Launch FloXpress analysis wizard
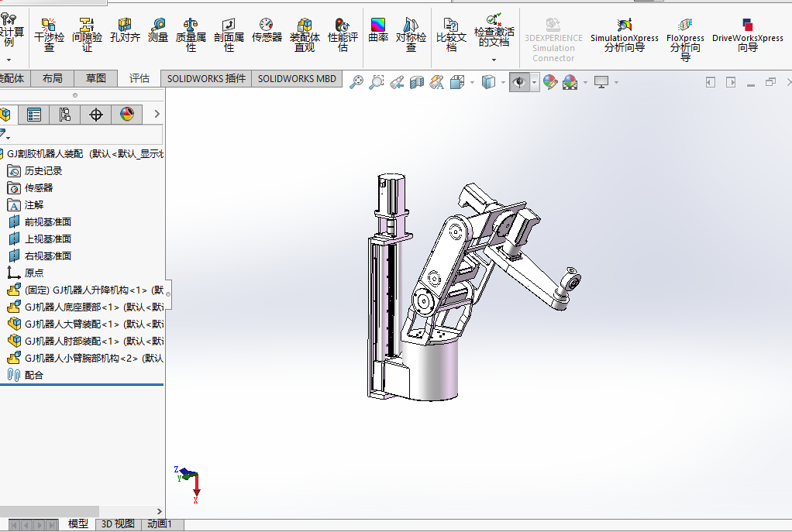 [685, 39]
